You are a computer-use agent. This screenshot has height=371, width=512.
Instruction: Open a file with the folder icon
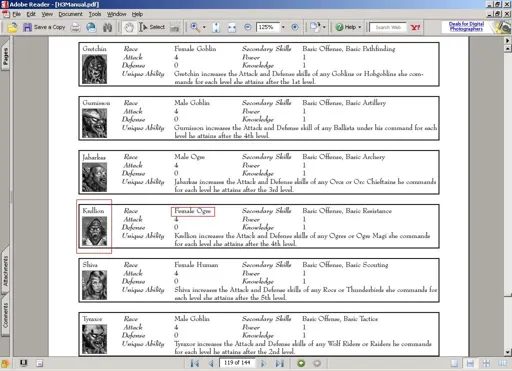point(12,27)
